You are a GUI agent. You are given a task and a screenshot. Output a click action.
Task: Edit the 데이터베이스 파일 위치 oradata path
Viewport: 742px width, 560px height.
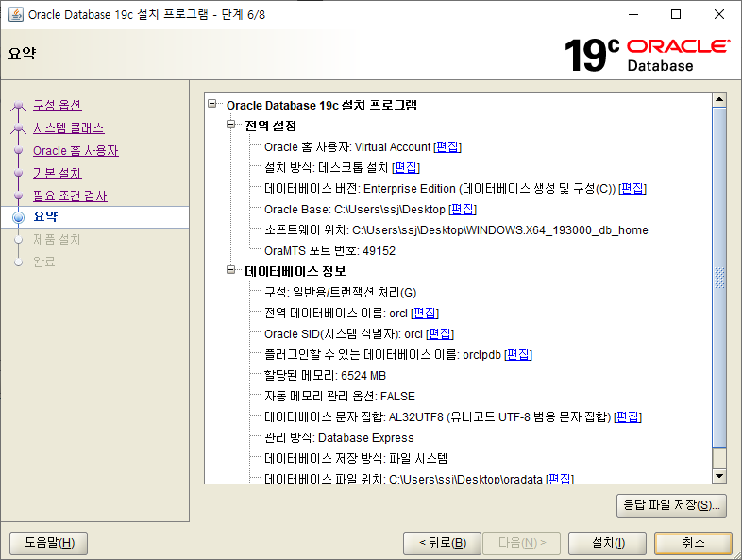click(x=560, y=479)
